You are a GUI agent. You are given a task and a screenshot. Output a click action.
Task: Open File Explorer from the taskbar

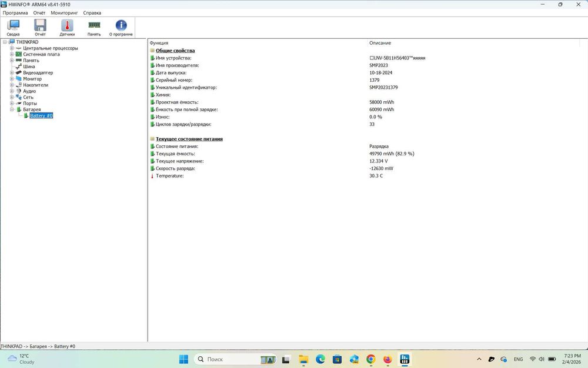(303, 359)
